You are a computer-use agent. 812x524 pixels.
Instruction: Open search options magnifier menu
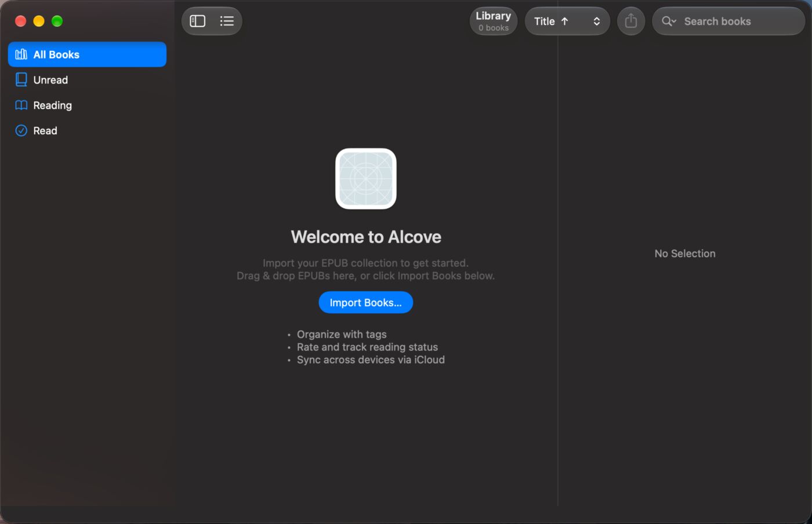click(669, 21)
